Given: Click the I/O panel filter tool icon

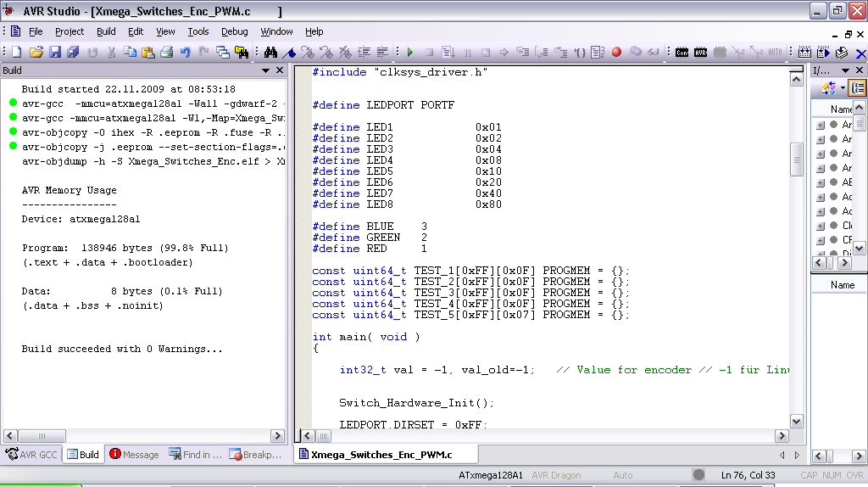Looking at the screenshot, I should pyautogui.click(x=829, y=87).
